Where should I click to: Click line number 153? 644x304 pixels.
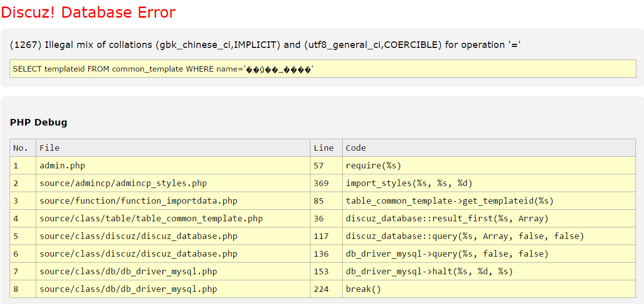point(326,271)
